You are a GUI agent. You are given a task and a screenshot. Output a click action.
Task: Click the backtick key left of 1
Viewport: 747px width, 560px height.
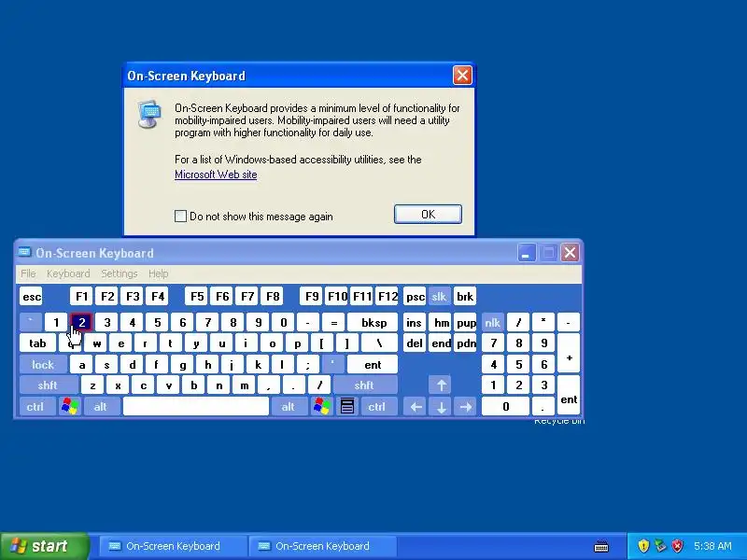31,322
